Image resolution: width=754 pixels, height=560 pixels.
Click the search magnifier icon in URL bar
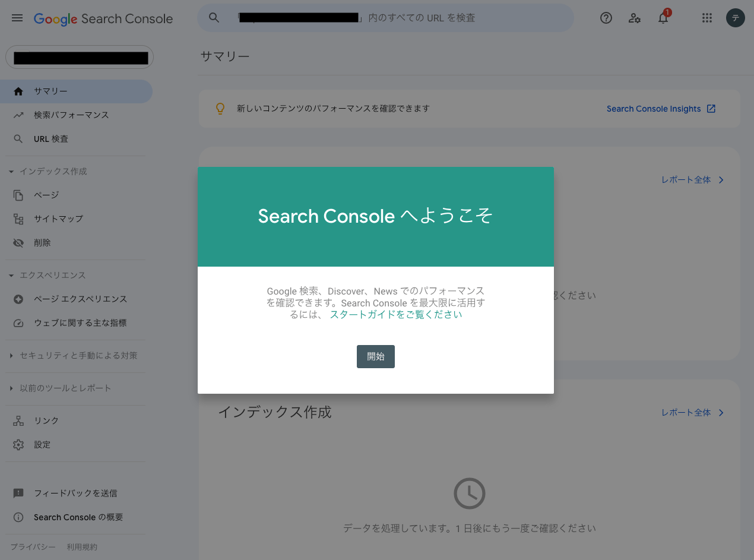click(x=214, y=18)
